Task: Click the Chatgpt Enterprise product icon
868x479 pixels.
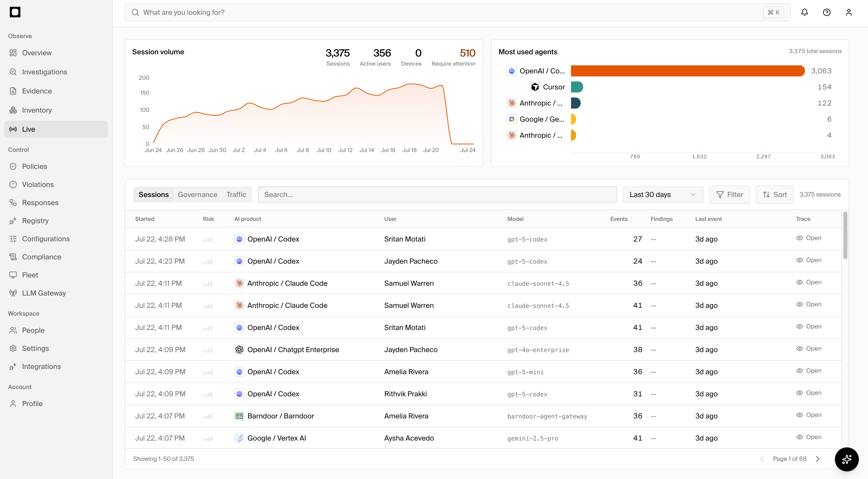Action: pos(239,350)
